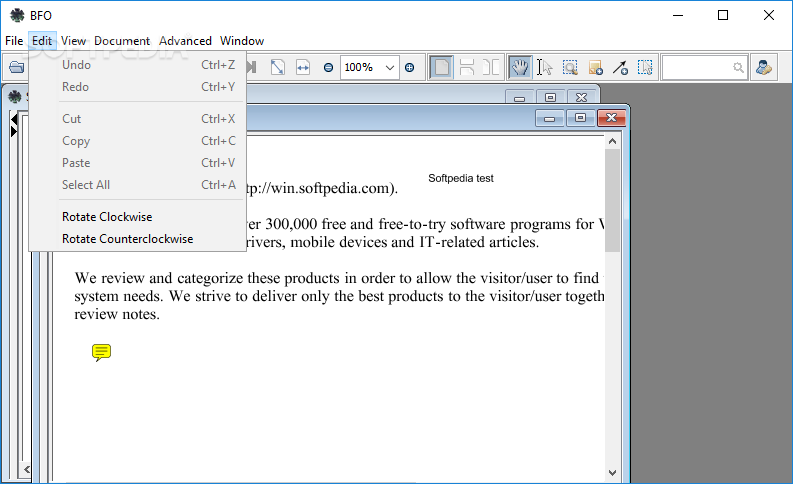Click the Copy menu entry
This screenshot has width=793, height=484.
pos(138,141)
